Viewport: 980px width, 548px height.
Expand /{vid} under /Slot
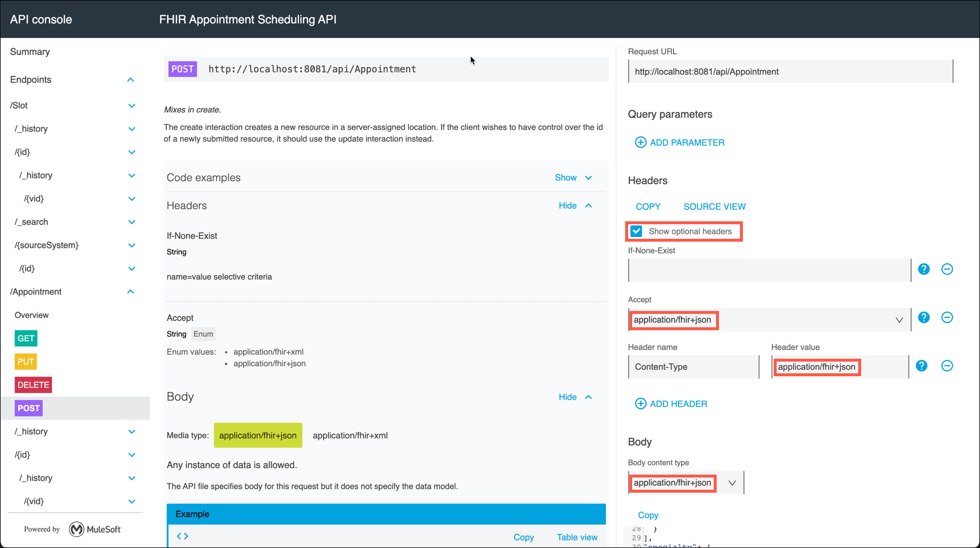coord(132,199)
